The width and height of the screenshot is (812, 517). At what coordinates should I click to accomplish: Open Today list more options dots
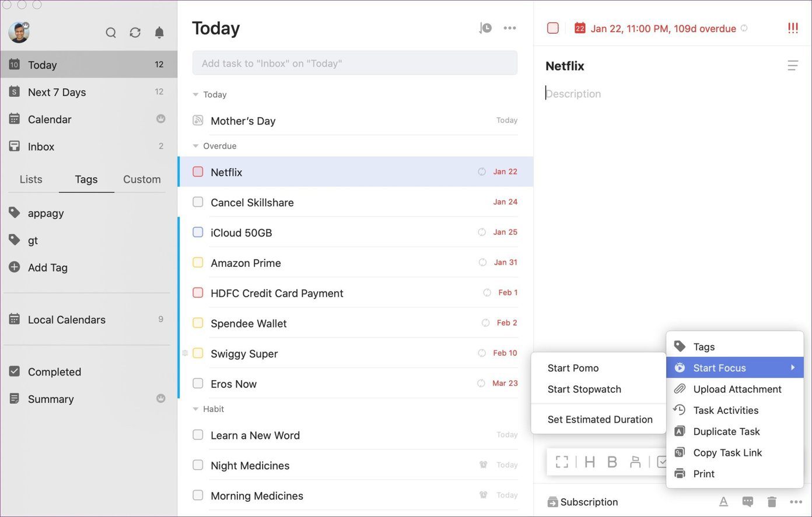coord(510,28)
